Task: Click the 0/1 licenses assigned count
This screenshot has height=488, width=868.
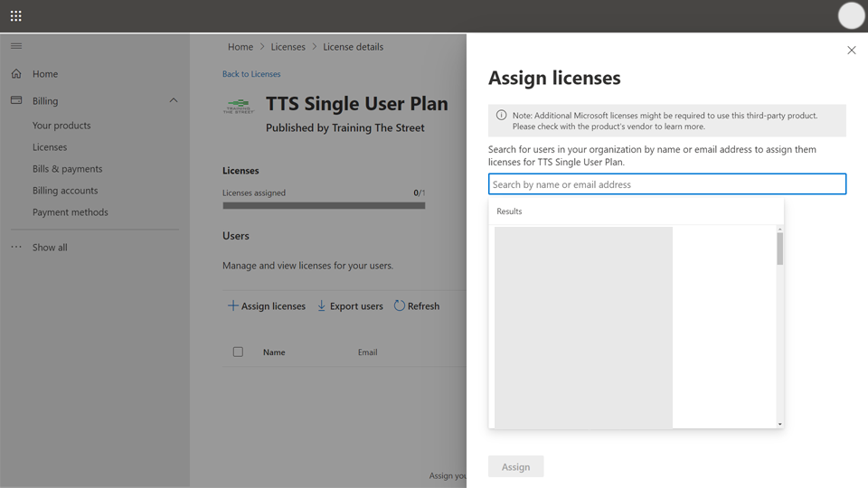Action: (x=419, y=193)
